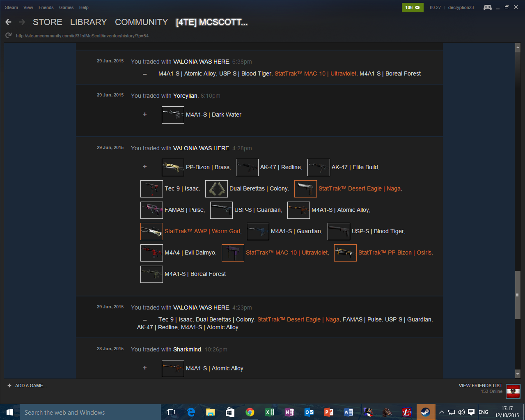Expand the decryptionz3 account dropdown
Image resolution: width=525 pixels, height=420 pixels.
click(x=461, y=7)
